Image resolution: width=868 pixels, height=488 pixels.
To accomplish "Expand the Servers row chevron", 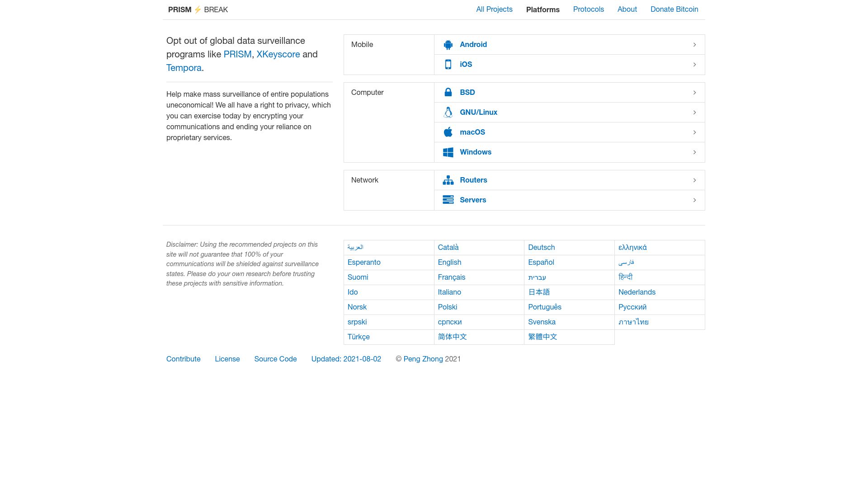I will pos(694,200).
